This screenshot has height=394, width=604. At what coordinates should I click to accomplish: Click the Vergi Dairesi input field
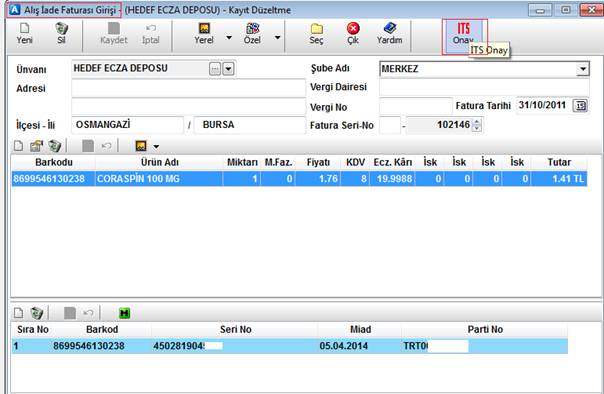click(484, 87)
